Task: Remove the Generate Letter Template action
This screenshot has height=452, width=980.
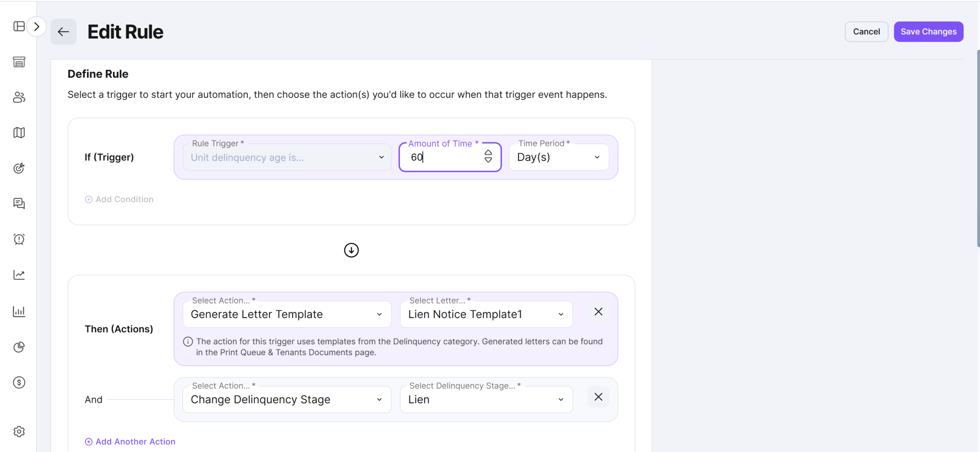Action: (x=598, y=312)
